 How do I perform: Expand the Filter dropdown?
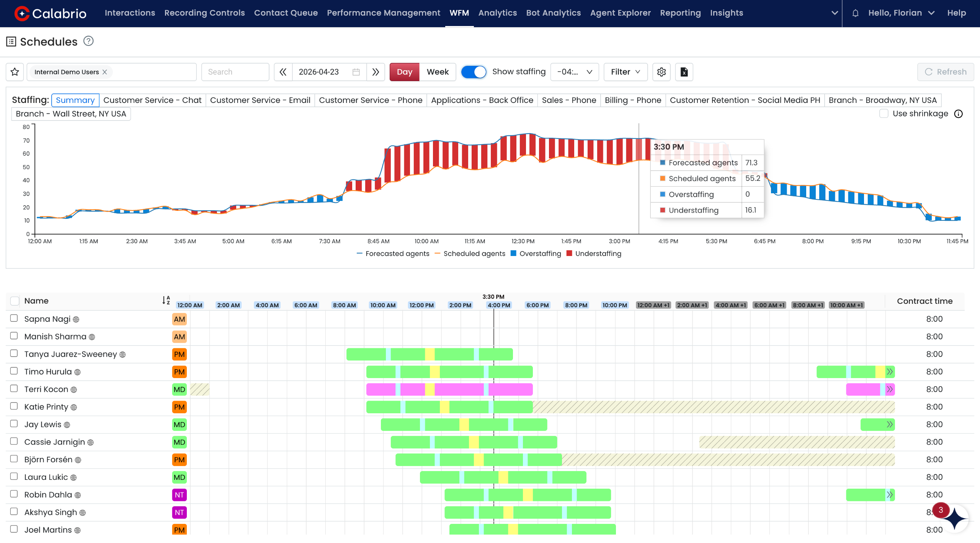(626, 72)
